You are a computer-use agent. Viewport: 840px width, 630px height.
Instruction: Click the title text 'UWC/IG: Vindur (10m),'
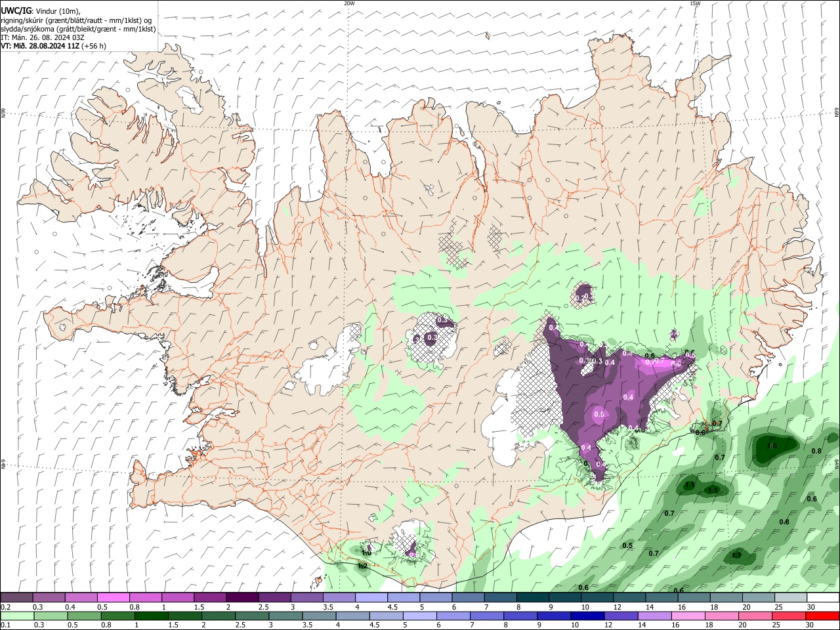point(41,10)
